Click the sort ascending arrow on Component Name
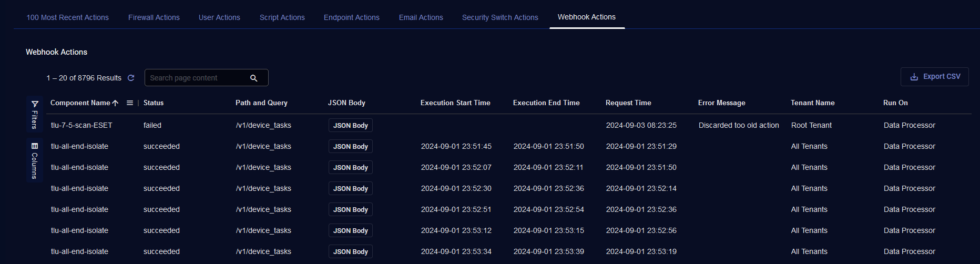This screenshot has height=264, width=980. pyautogui.click(x=115, y=103)
